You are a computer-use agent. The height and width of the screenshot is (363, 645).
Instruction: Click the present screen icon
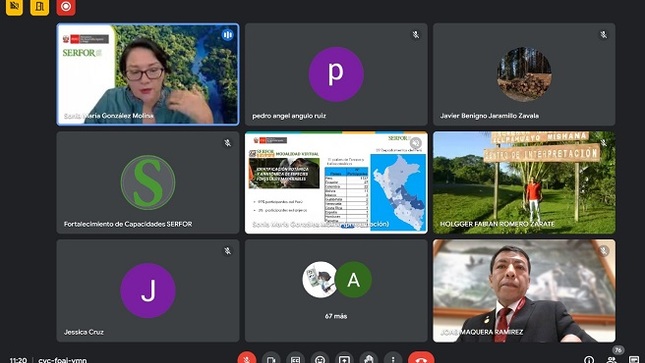click(x=344, y=359)
